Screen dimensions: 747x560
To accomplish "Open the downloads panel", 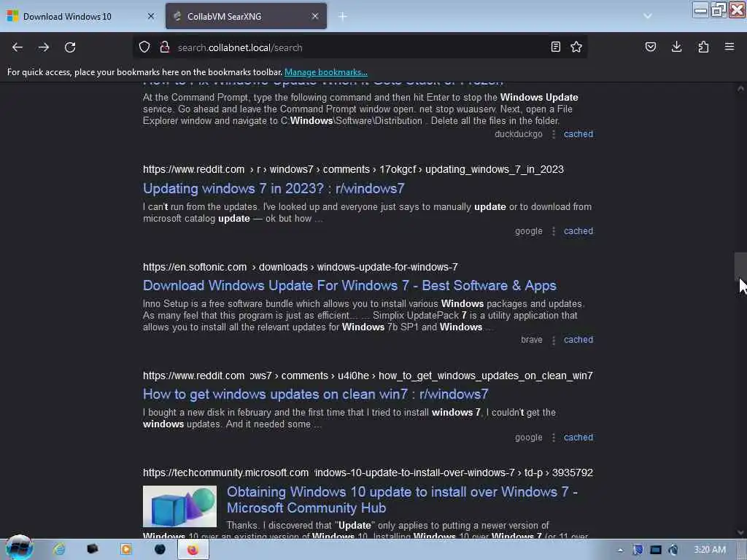I will pos(676,47).
